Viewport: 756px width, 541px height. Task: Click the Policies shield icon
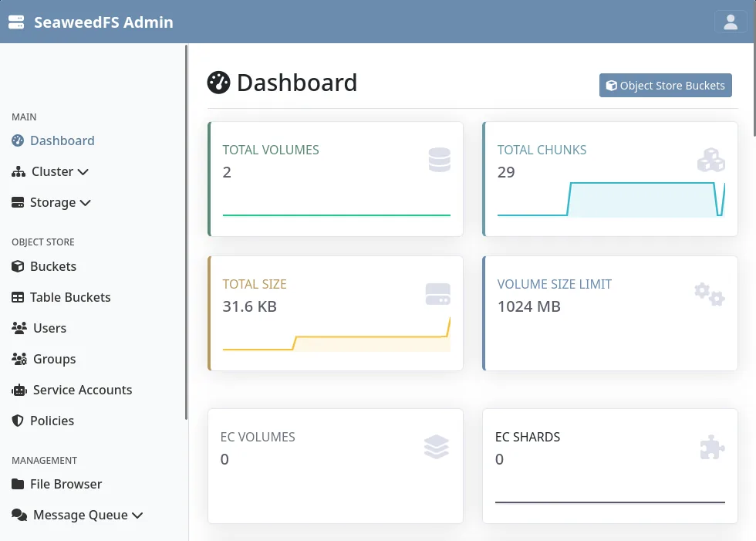pos(18,421)
